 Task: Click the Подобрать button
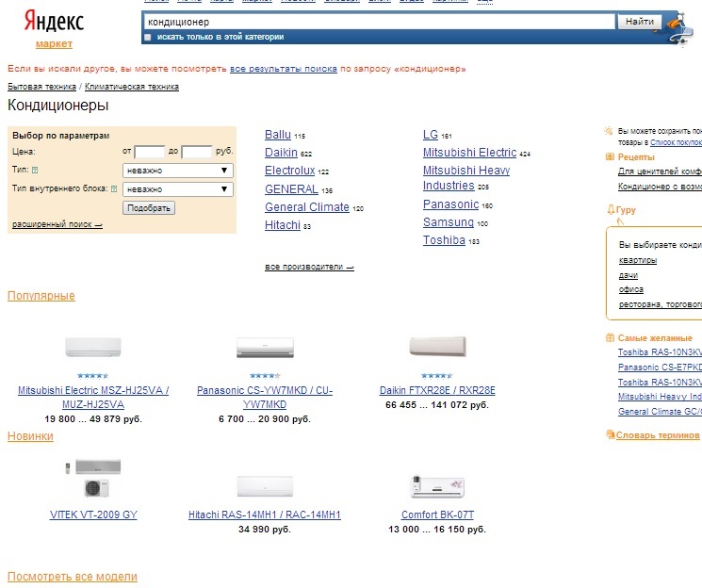(149, 208)
